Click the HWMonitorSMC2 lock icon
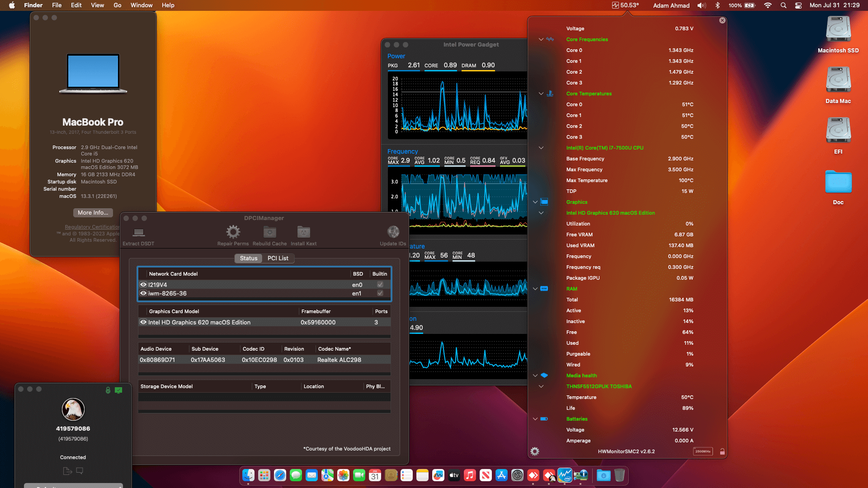868x488 pixels. coord(722,451)
